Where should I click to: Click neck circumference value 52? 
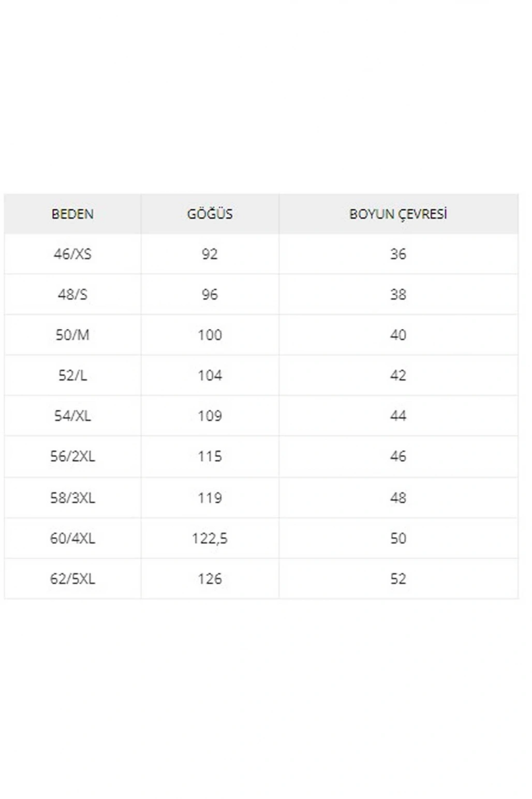pos(398,579)
